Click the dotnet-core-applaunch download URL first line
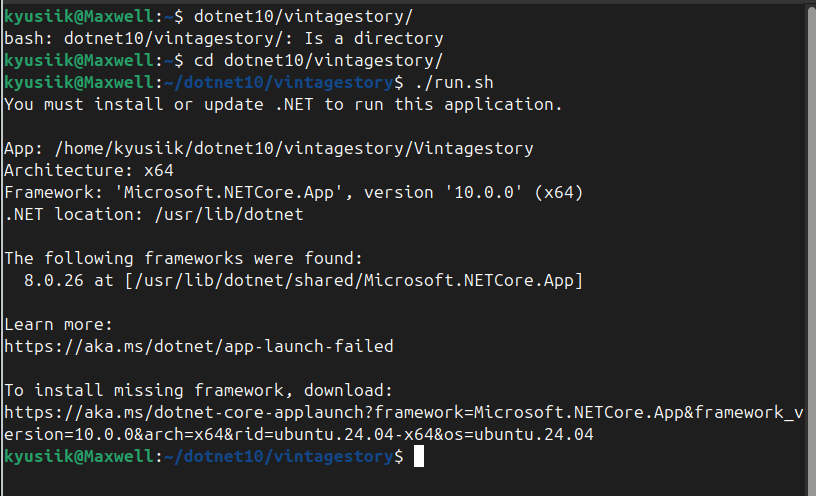Image resolution: width=816 pixels, height=496 pixels. 404,412
